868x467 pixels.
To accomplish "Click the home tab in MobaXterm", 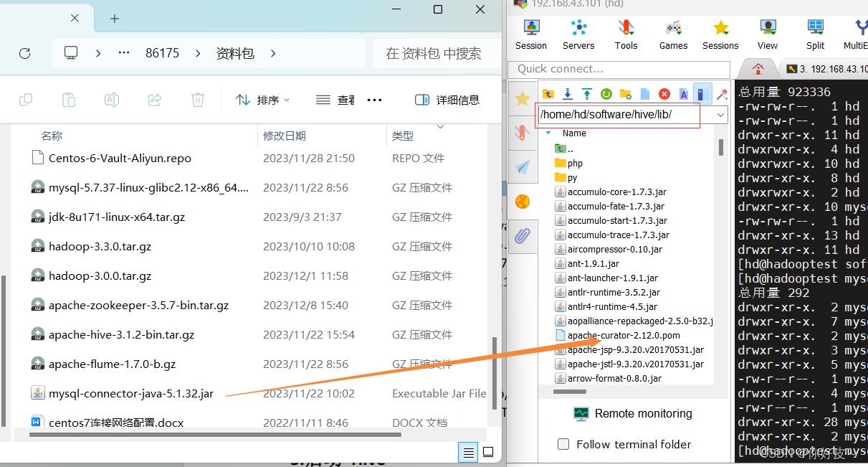I will 758,68.
